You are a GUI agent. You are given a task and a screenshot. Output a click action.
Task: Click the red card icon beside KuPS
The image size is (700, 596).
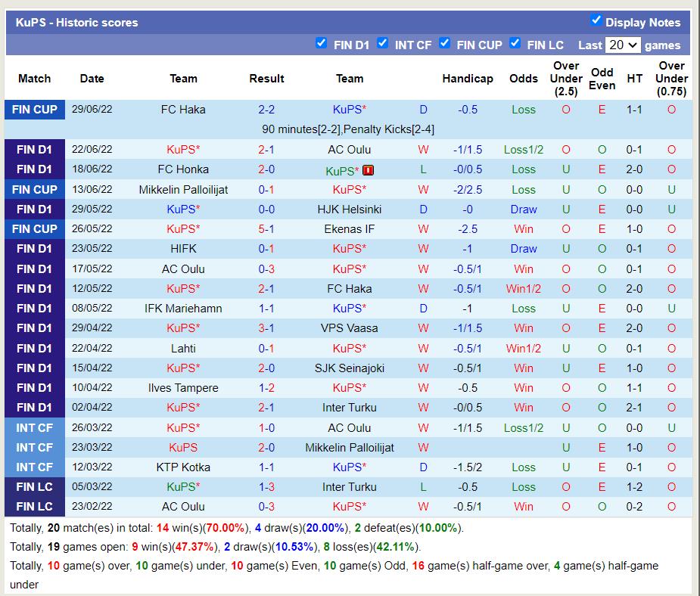(369, 170)
